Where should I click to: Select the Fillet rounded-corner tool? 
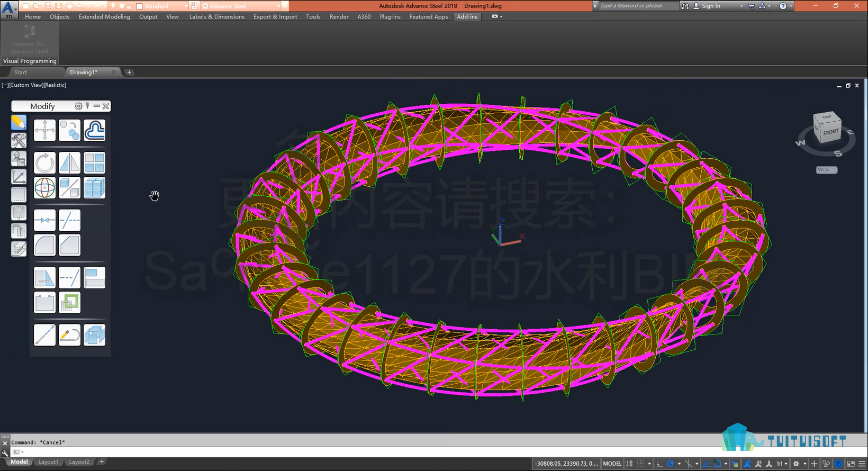tap(44, 245)
